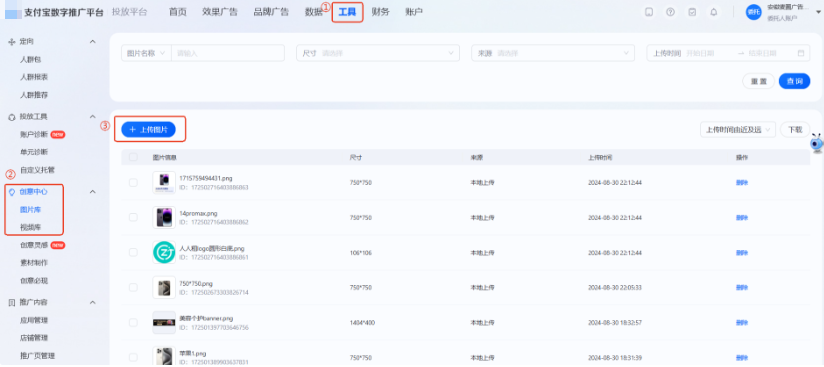Open the 14promax.png thumbnail
Viewport: 824px width, 367px height.
click(x=164, y=217)
